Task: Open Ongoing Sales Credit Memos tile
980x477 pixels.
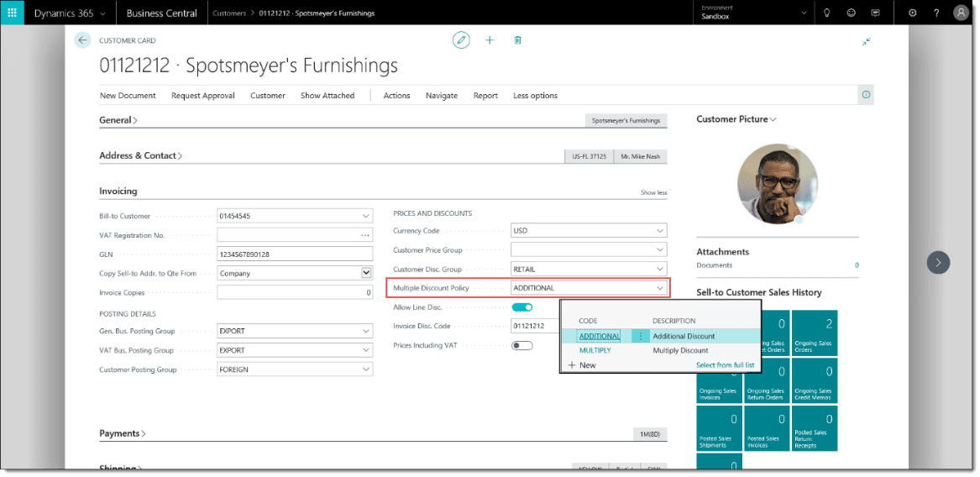Action: click(815, 381)
